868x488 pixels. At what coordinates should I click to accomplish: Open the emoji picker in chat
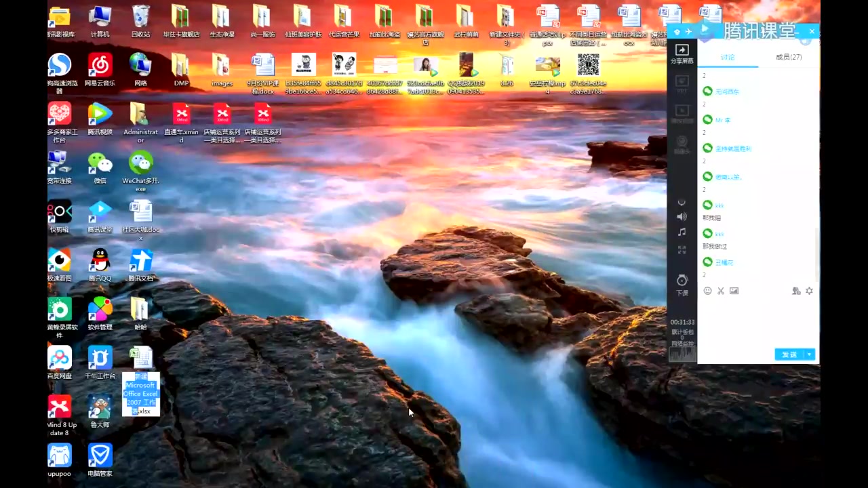point(708,291)
